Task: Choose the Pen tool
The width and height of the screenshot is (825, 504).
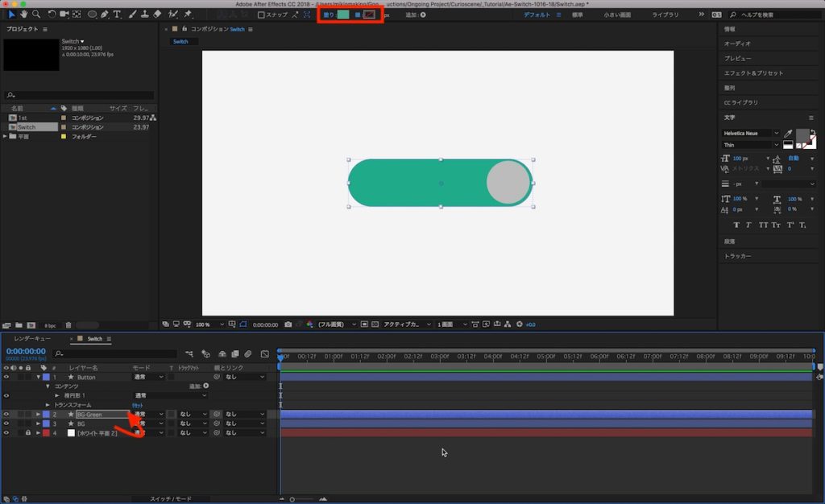Action: [105, 14]
